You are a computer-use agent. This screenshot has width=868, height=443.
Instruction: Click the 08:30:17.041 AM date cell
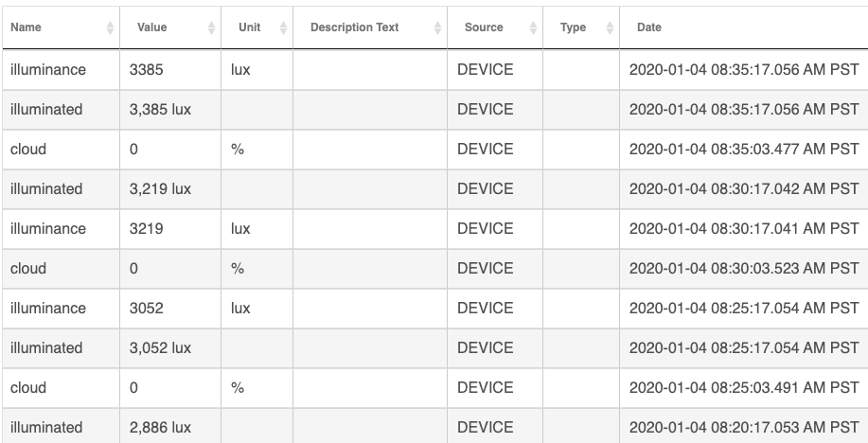click(744, 229)
